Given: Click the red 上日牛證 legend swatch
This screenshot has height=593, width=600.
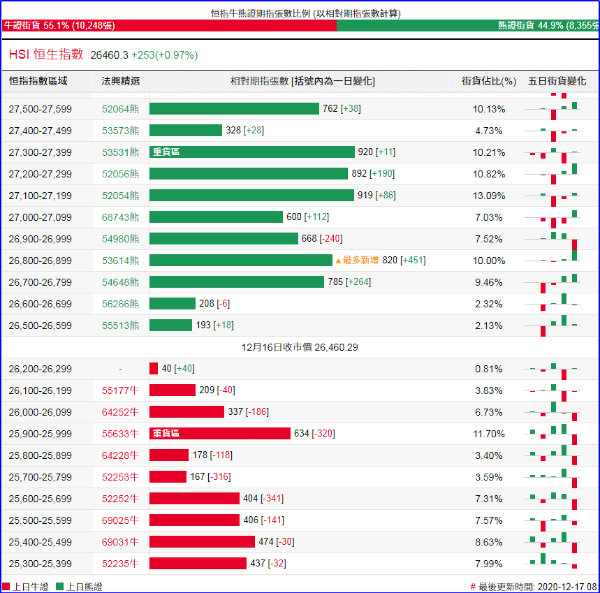Looking at the screenshot, I should 6,586.
